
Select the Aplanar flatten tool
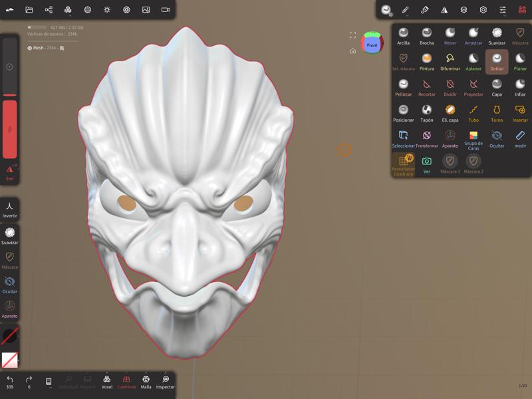[473, 62]
